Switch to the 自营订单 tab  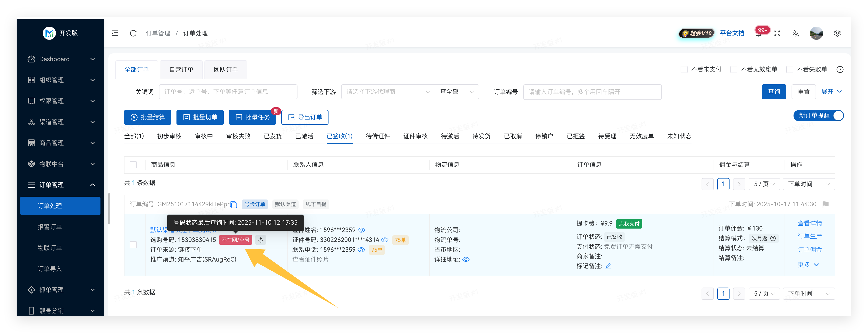[181, 69]
